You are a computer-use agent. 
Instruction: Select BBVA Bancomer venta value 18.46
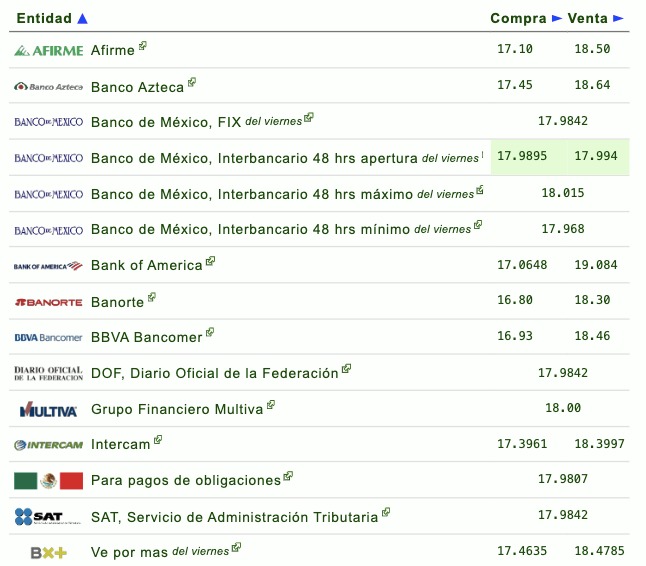tap(592, 336)
